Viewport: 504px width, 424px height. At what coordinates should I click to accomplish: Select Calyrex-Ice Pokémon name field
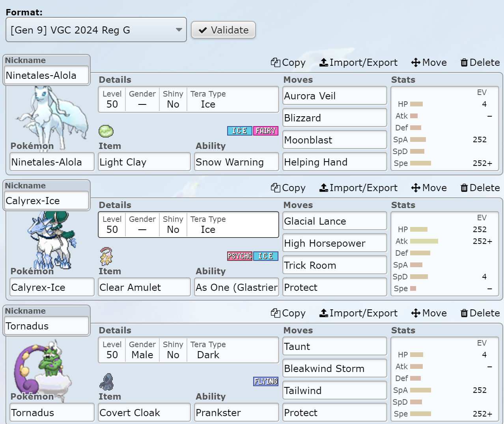[x=52, y=287]
